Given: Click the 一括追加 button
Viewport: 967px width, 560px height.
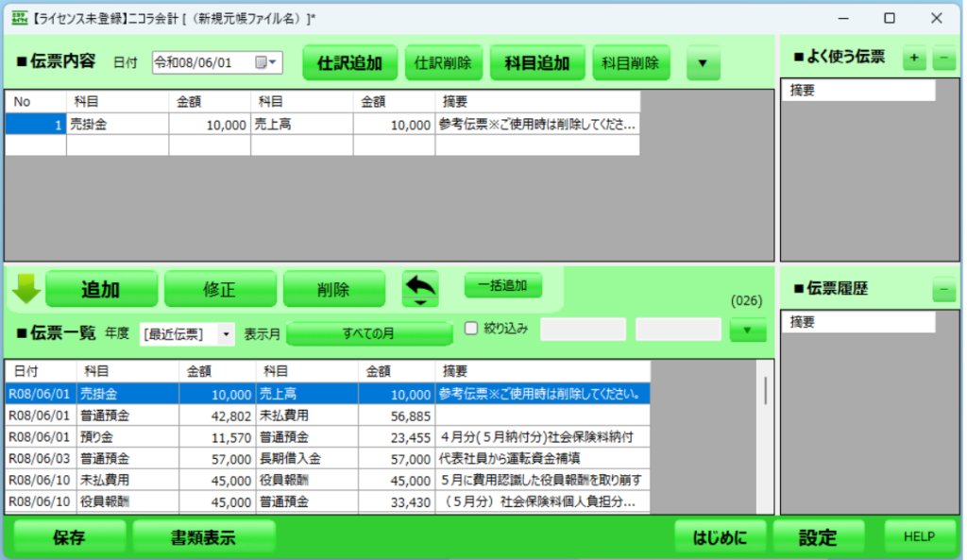Looking at the screenshot, I should click(503, 285).
